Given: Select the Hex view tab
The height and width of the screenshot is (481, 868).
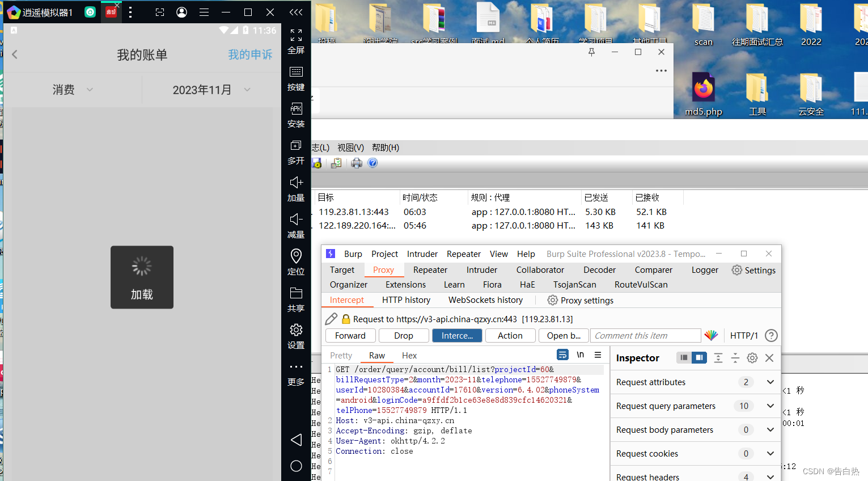Looking at the screenshot, I should [x=409, y=356].
